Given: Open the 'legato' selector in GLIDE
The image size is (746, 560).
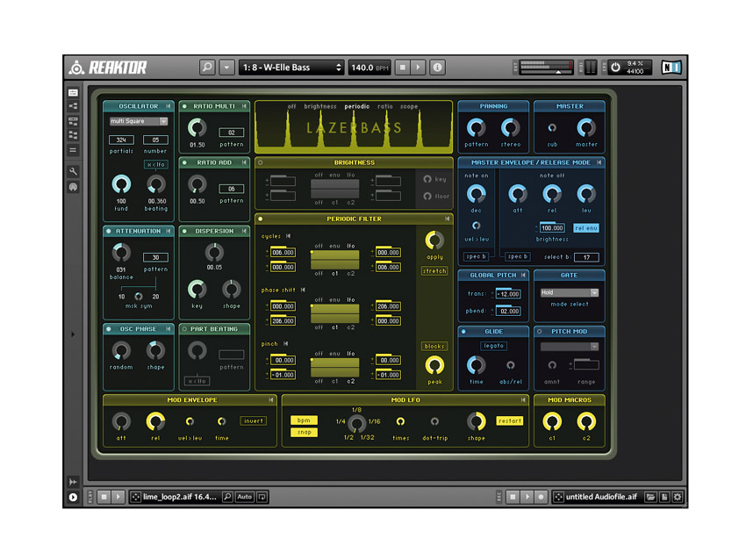Looking at the screenshot, I should [493, 346].
